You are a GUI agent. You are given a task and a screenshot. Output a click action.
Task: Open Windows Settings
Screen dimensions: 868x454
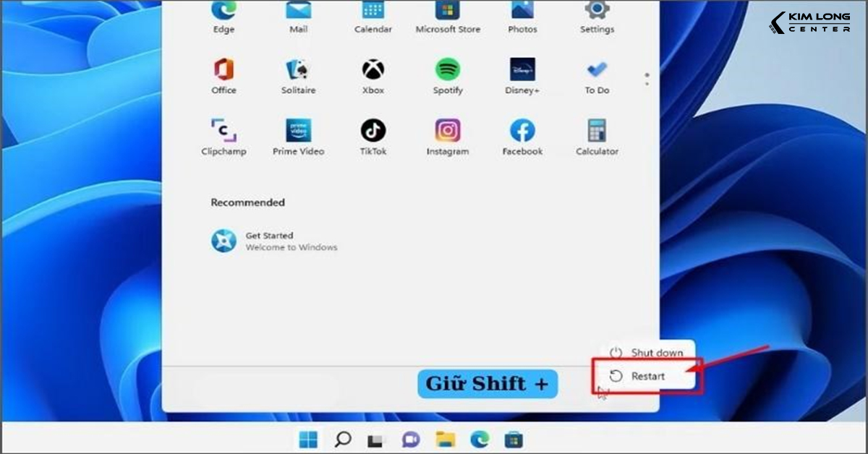pyautogui.click(x=596, y=12)
